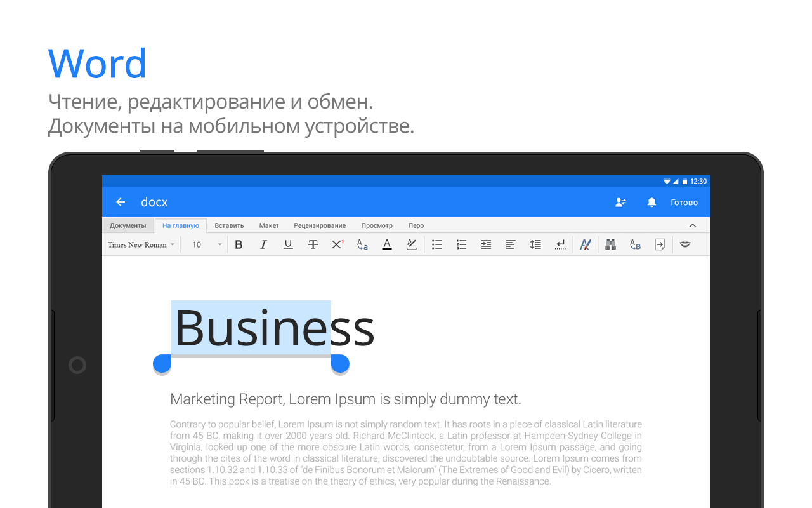Insert a bulleted list
The height and width of the screenshot is (508, 812).
pos(437,244)
